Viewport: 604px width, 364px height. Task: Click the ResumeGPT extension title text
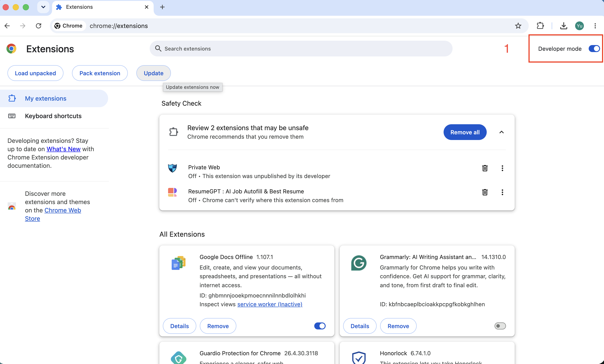pyautogui.click(x=246, y=191)
